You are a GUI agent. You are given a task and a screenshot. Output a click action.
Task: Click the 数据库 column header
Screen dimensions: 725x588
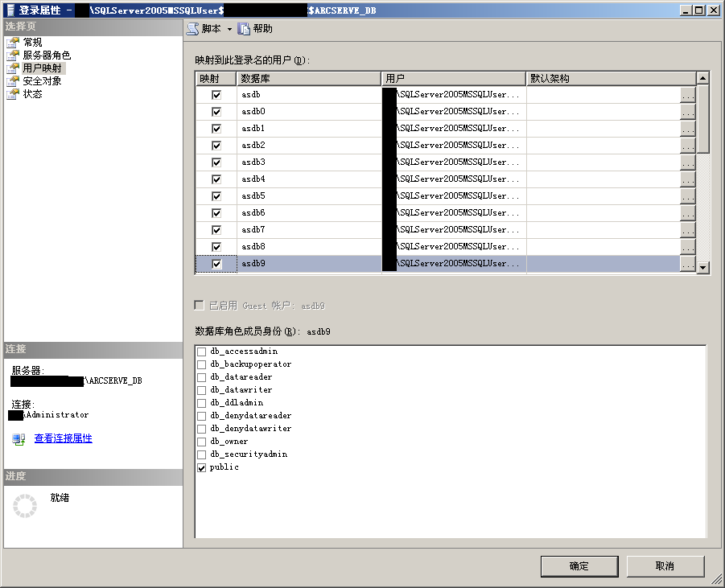310,78
